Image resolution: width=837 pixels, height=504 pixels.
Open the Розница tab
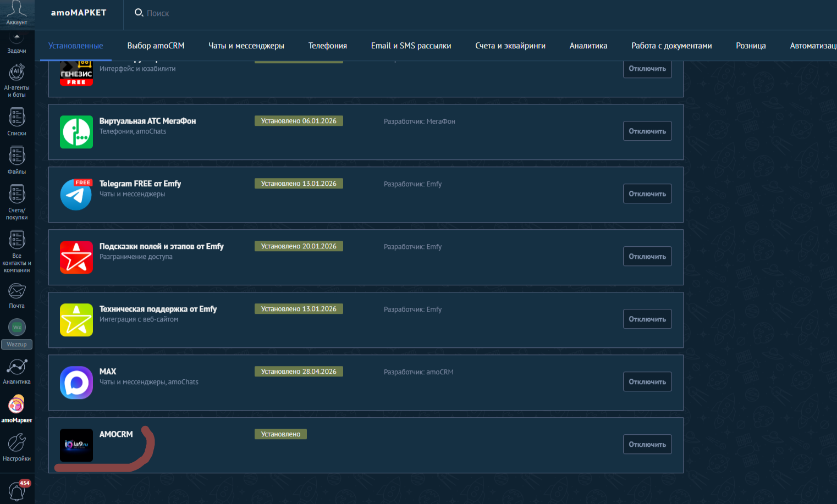(x=751, y=46)
